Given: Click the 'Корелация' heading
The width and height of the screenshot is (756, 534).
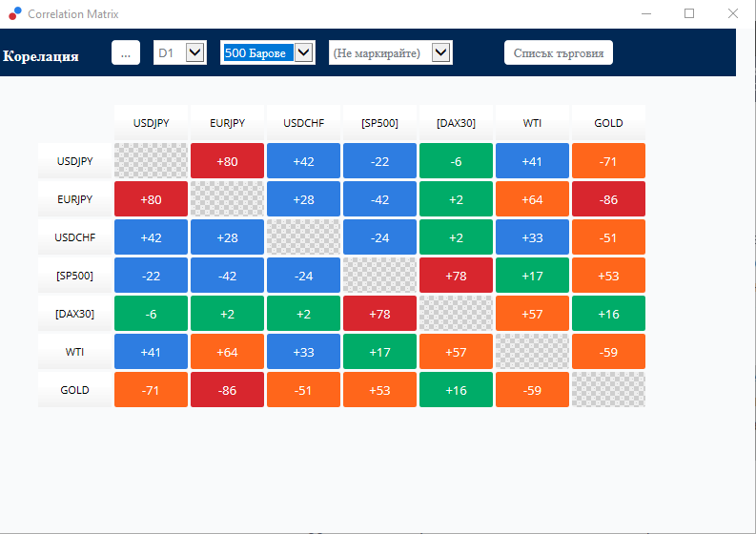Looking at the screenshot, I should (x=41, y=56).
